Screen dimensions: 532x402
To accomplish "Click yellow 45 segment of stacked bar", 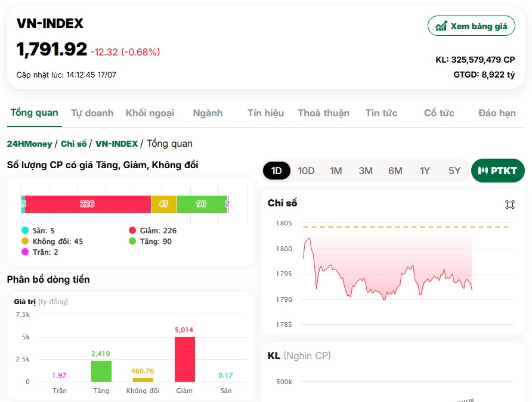I will pos(164,204).
